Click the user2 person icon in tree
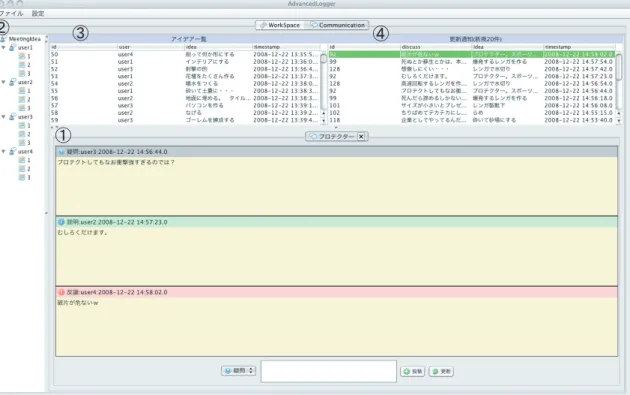 click(12, 82)
